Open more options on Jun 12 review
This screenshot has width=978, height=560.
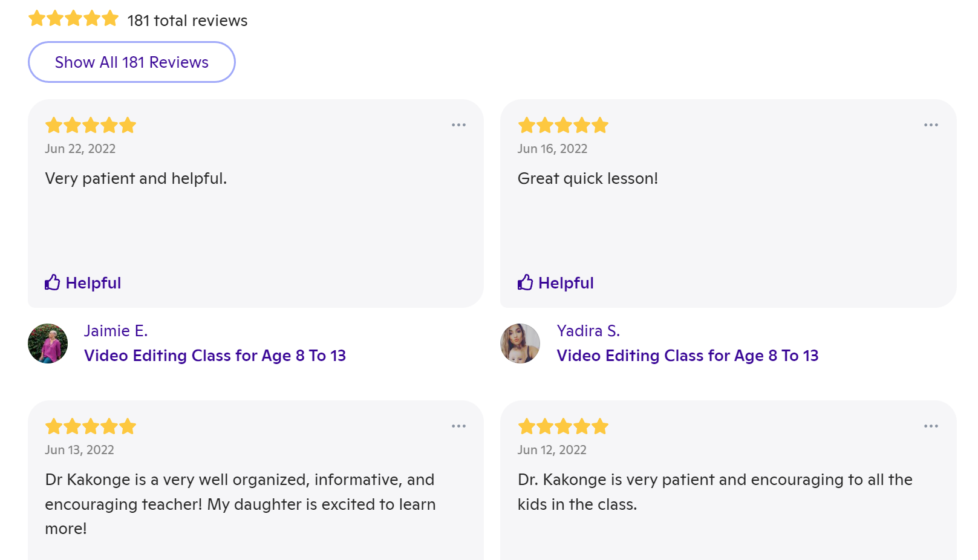coord(931,426)
